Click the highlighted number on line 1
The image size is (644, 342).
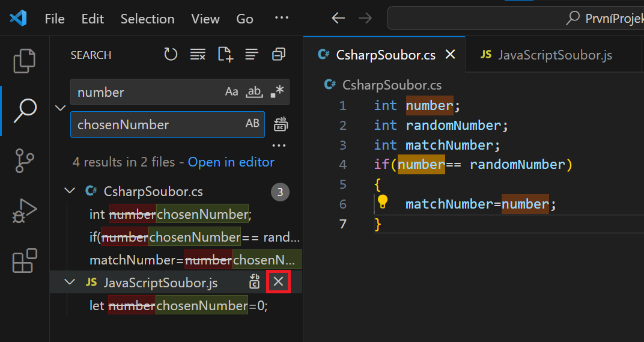point(430,106)
